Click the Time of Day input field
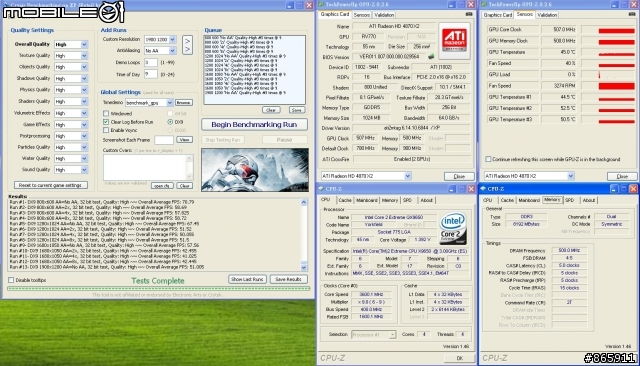Image resolution: width=640 pixels, height=366 pixels. pyautogui.click(x=151, y=74)
